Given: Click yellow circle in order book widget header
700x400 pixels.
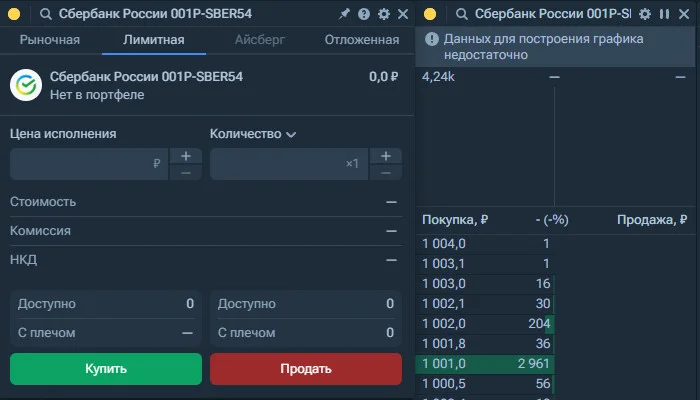Looking at the screenshot, I should coord(430,14).
